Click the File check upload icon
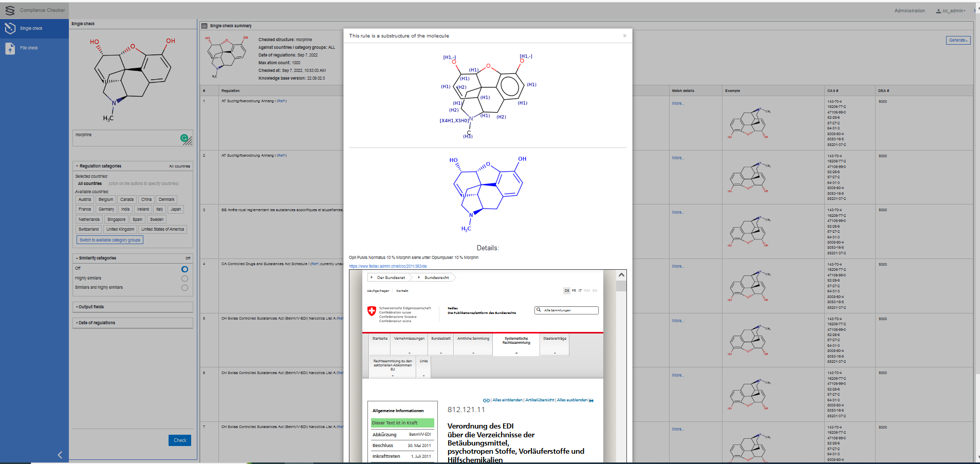This screenshot has width=980, height=464. (x=10, y=48)
